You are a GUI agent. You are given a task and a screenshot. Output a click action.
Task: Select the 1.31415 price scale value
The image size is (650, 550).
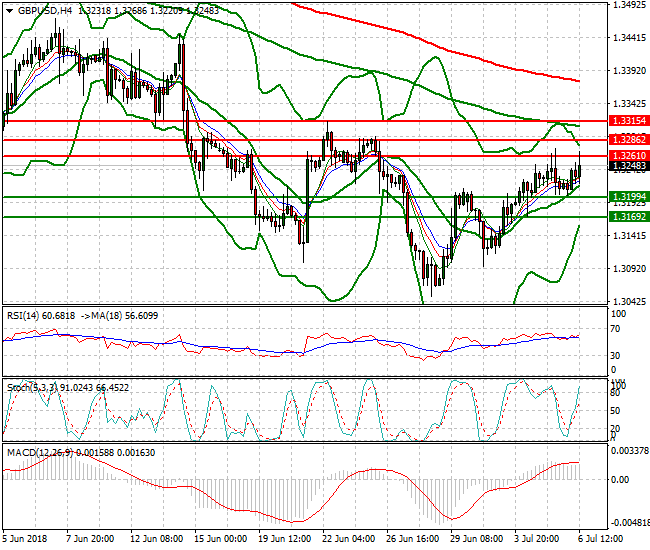(629, 235)
